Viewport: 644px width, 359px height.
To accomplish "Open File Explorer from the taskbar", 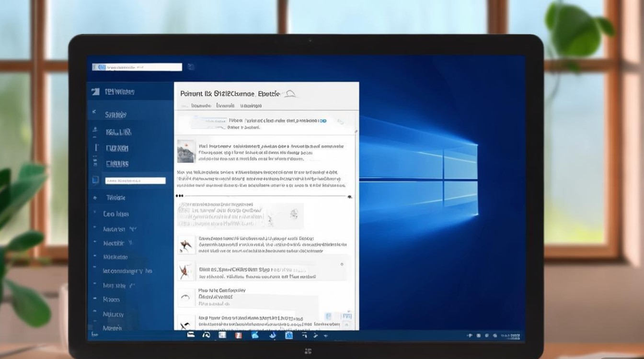I will [x=222, y=335].
